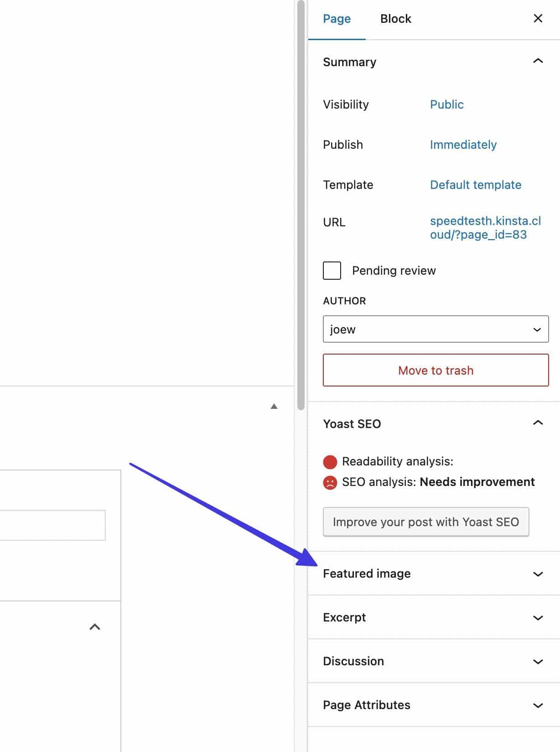Select the Page tab
Image resolution: width=560 pixels, height=752 pixels.
(337, 19)
